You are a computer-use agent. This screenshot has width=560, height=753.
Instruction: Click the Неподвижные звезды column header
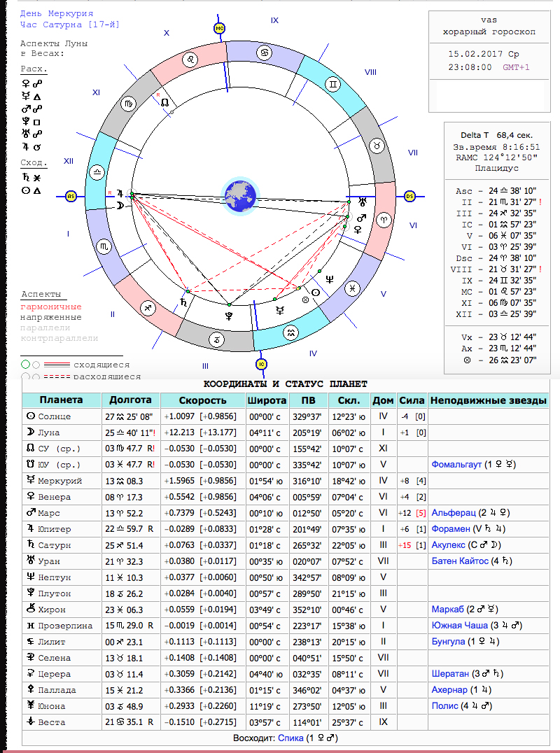click(489, 400)
